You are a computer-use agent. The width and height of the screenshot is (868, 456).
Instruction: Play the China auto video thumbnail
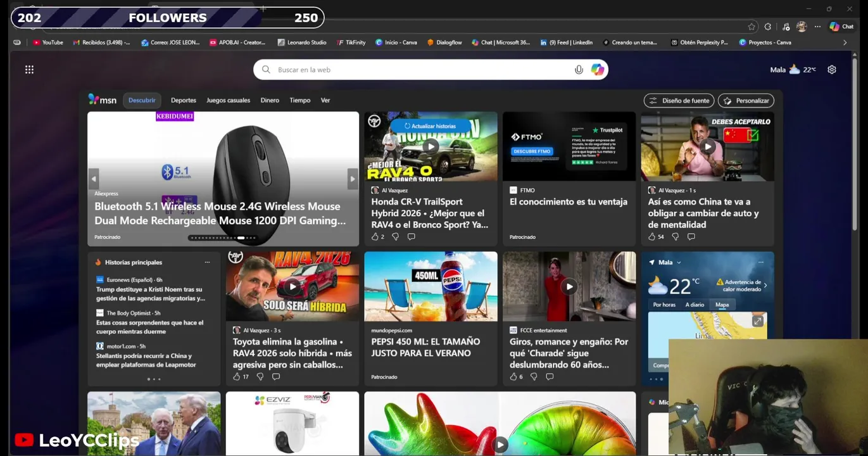708,147
